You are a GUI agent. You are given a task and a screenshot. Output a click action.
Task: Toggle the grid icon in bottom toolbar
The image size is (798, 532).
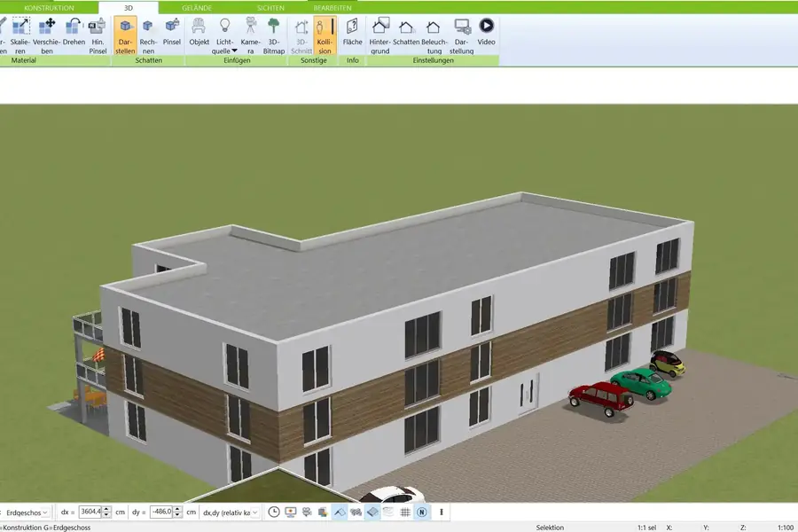(405, 512)
